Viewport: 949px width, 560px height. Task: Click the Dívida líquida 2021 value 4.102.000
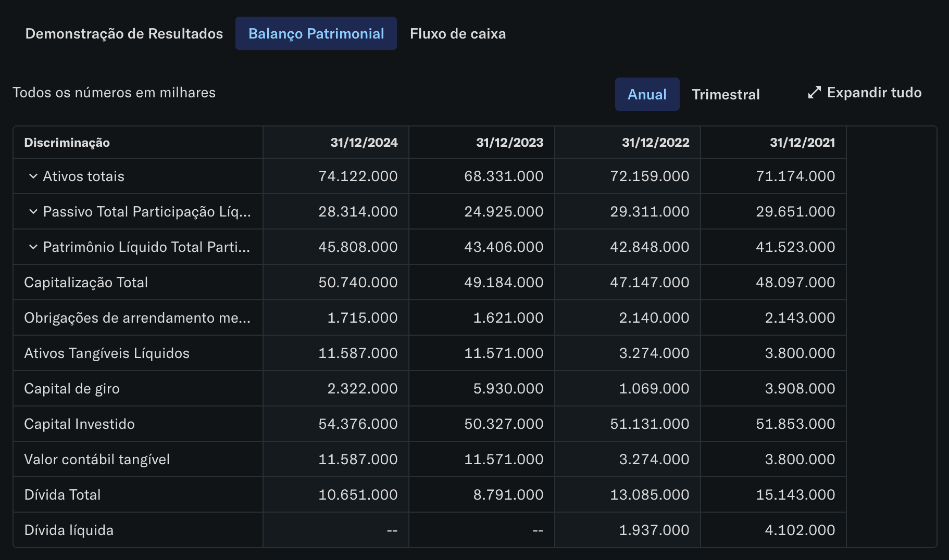[800, 530]
